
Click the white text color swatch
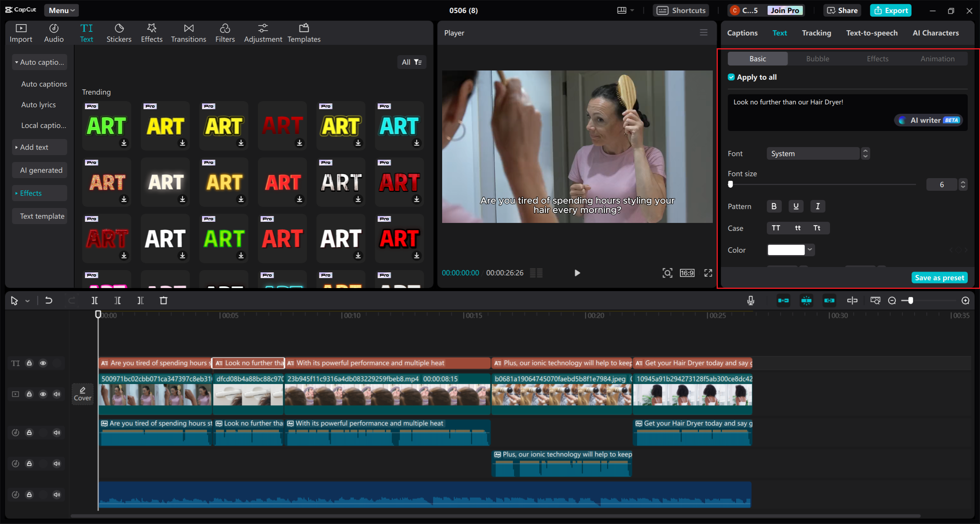[x=786, y=250]
